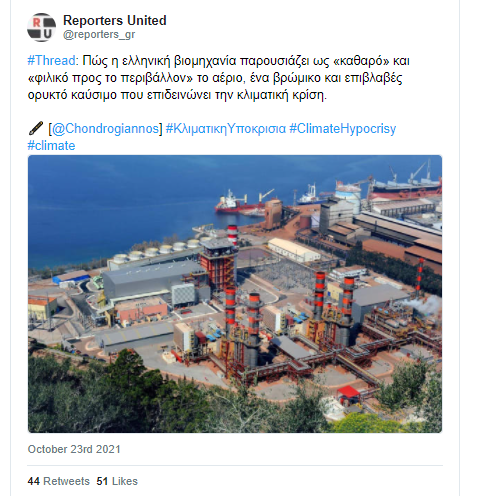Open the #ClimateHypocrisy hashtag
Image resolution: width=480 pixels, height=496 pixels.
pyautogui.click(x=343, y=129)
